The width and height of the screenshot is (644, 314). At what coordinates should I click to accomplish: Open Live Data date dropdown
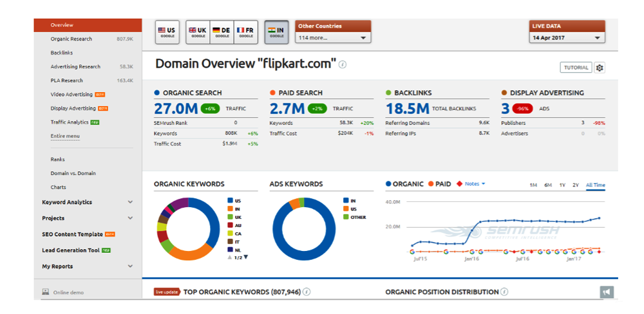pyautogui.click(x=567, y=38)
